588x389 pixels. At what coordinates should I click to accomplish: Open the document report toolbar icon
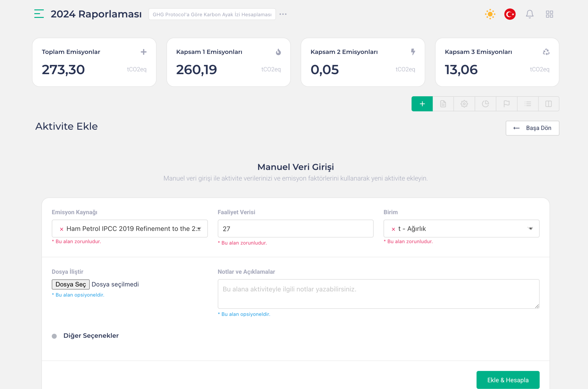tap(443, 104)
